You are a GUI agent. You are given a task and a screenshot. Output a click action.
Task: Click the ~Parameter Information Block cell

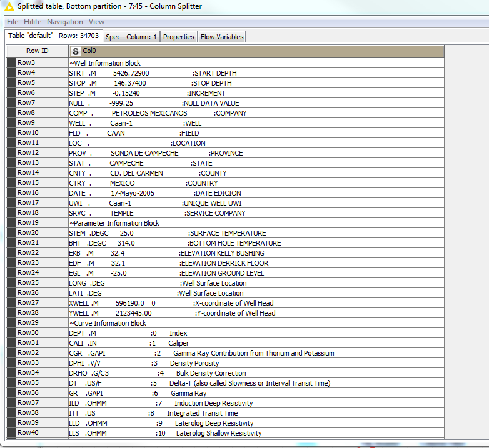256,223
